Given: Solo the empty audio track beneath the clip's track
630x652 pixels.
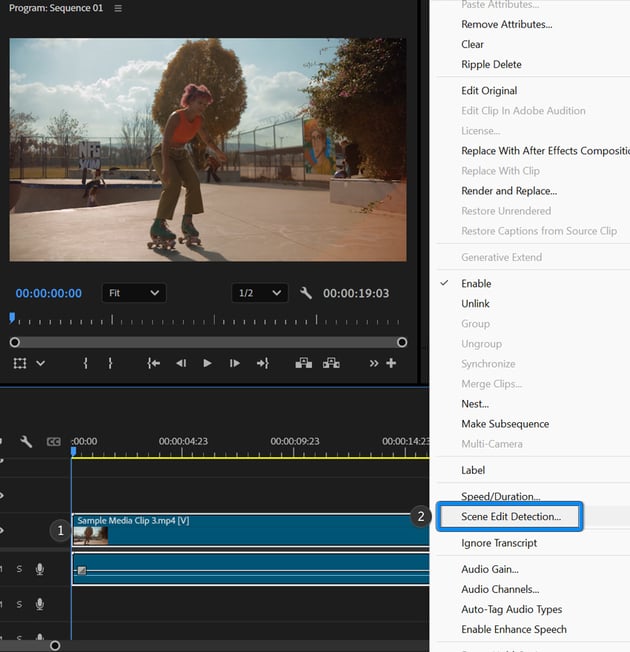Looking at the screenshot, I should (x=19, y=604).
